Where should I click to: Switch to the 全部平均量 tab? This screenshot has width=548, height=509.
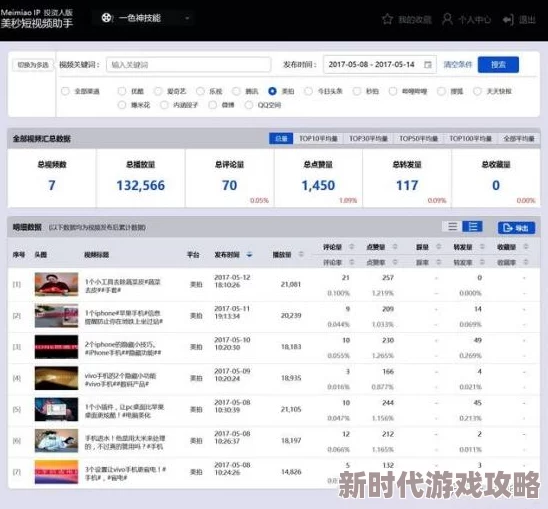pyautogui.click(x=519, y=138)
